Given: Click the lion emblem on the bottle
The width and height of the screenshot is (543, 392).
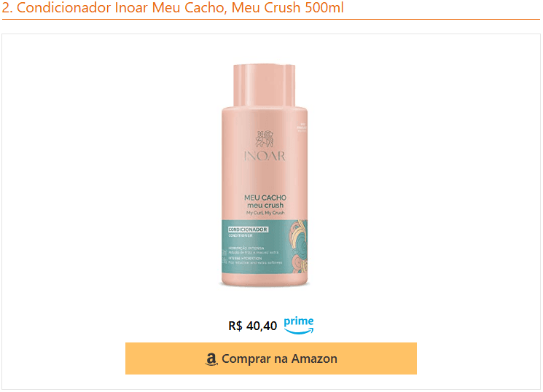Looking at the screenshot, I should coord(265,139).
